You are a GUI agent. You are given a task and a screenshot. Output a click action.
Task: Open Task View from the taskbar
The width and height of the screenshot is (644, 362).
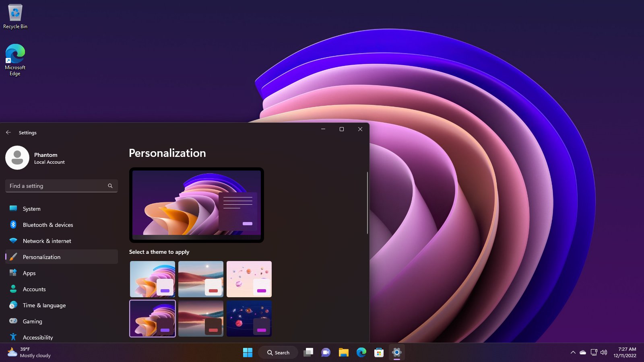tap(308, 353)
